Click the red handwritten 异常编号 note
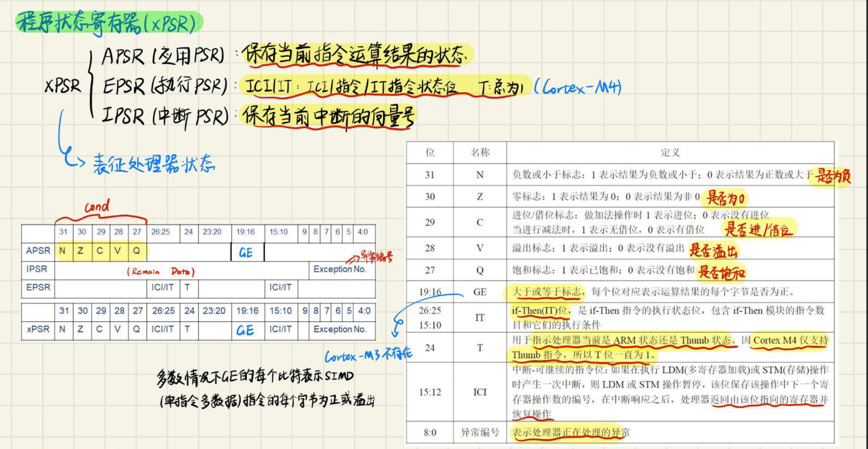The height and width of the screenshot is (449, 868). click(376, 256)
